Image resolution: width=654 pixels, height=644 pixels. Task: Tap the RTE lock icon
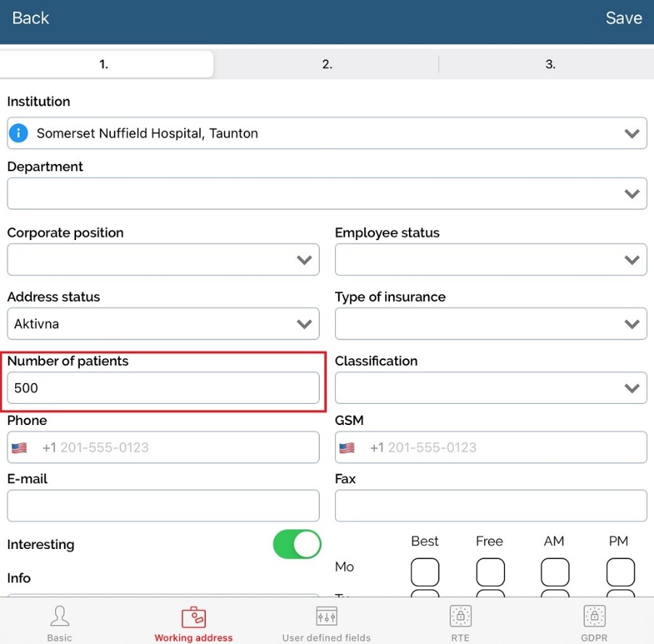pos(460,616)
